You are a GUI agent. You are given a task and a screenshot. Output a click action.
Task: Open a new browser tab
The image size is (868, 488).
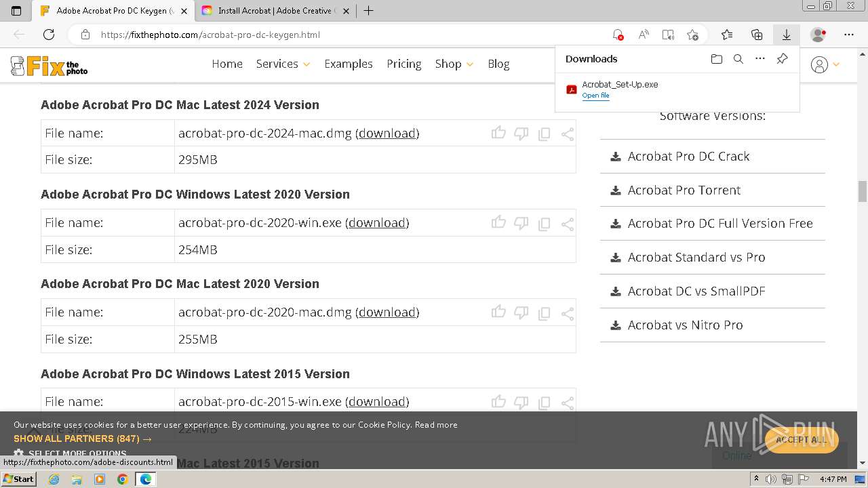point(368,11)
